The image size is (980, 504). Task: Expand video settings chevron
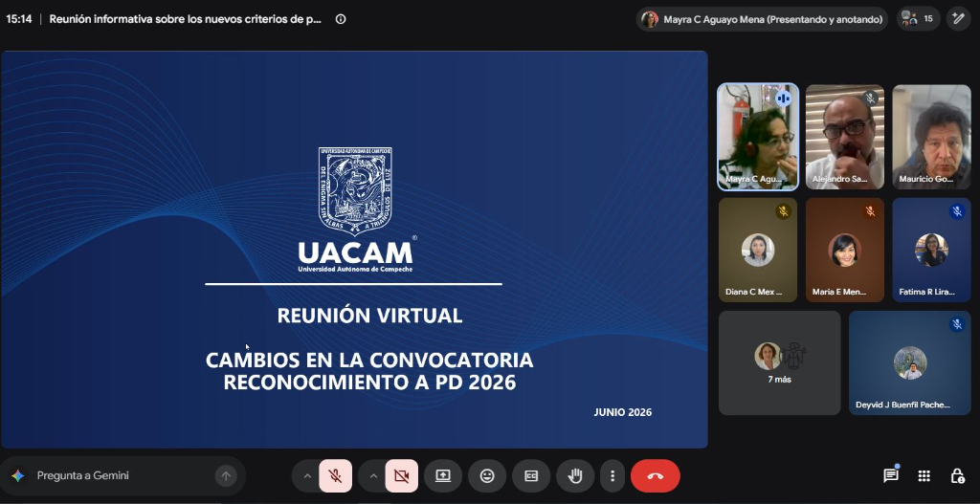373,476
